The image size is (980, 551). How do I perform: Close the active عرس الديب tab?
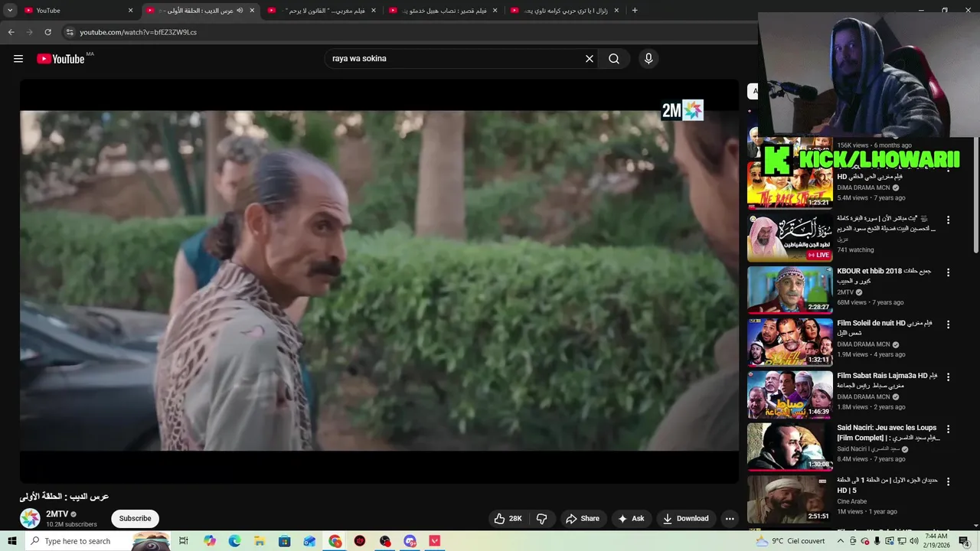pyautogui.click(x=252, y=11)
